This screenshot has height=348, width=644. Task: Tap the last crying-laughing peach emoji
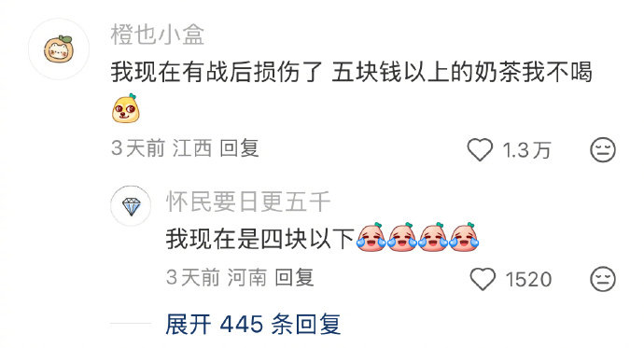coord(464,237)
